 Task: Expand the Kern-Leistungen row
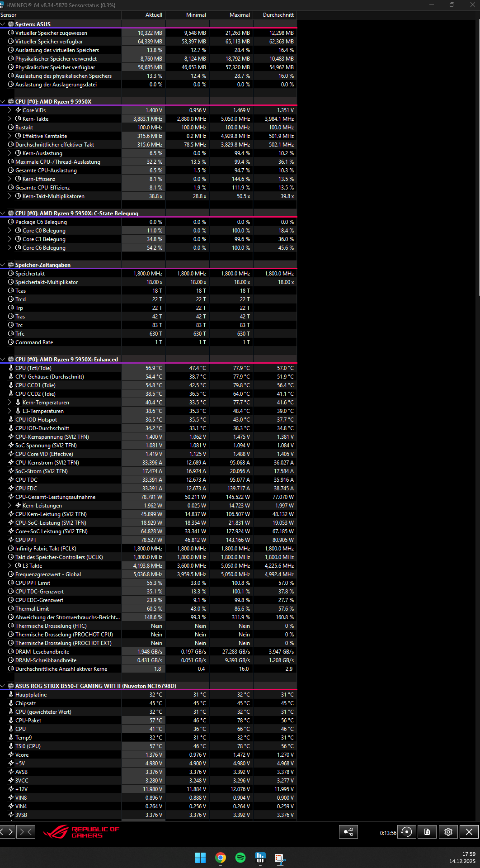click(x=10, y=506)
